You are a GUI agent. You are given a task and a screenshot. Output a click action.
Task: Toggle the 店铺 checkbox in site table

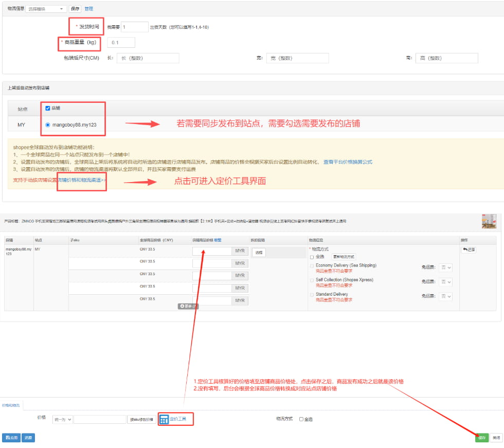48,108
